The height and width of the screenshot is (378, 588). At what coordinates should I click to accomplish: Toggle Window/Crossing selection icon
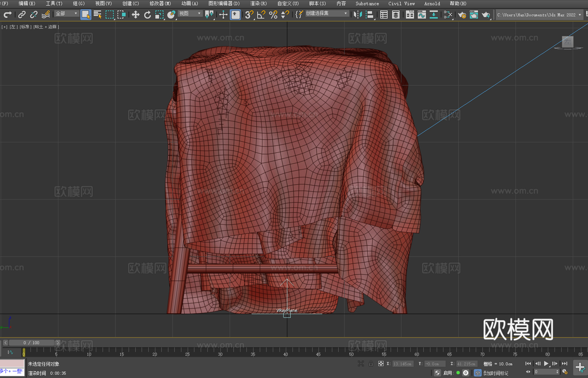point(122,14)
